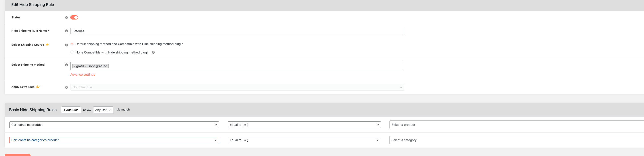
Task: Click the + Add Rule button
Action: click(71, 110)
